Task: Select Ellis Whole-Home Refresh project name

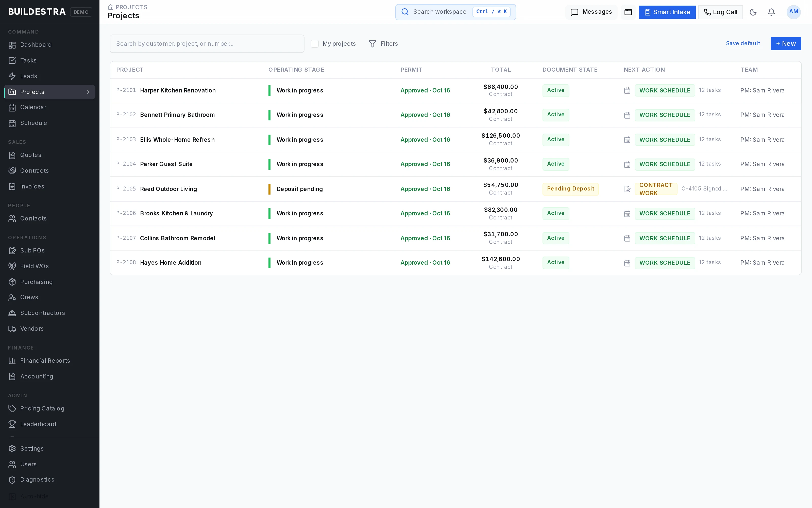Action: pyautogui.click(x=177, y=140)
